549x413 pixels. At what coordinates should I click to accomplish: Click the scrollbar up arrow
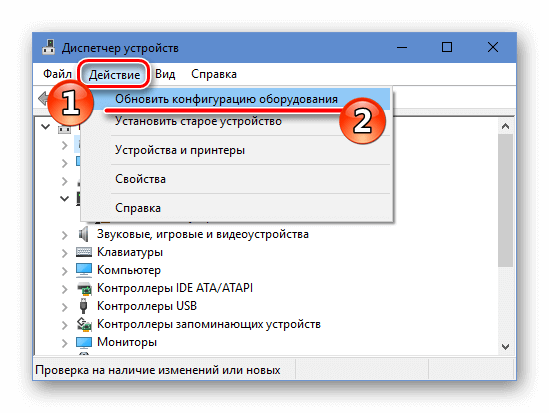505,126
